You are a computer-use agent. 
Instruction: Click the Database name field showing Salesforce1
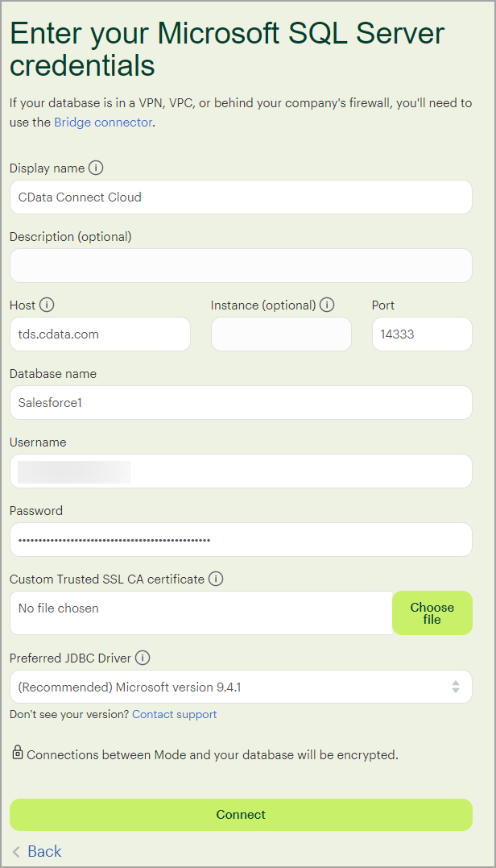click(x=241, y=401)
